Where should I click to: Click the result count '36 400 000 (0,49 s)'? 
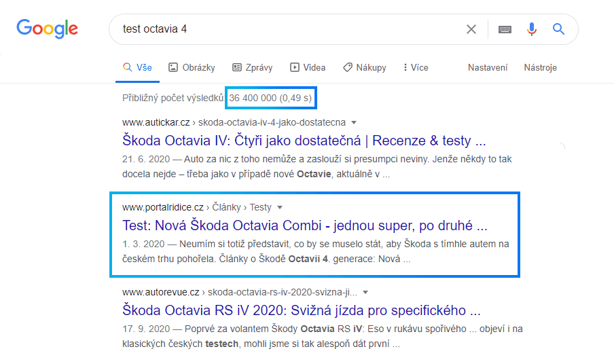[x=270, y=98]
